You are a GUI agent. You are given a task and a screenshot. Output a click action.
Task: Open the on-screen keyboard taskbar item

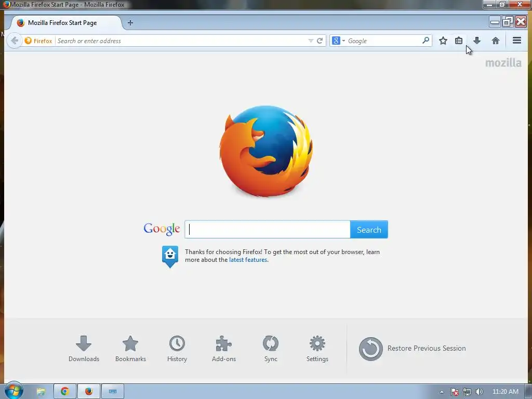(113, 392)
